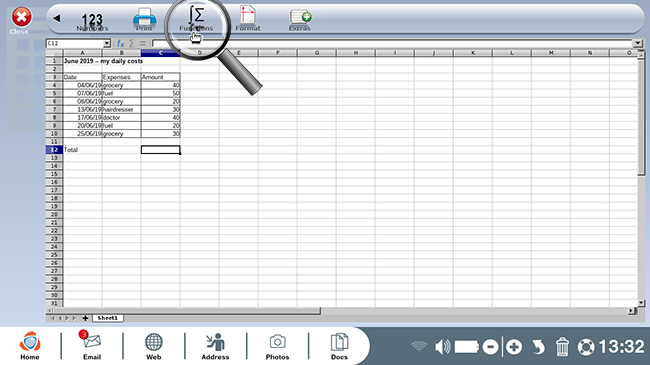This screenshot has height=365, width=650.
Task: Go to last sheet navigation arrow
Action: tap(74, 318)
